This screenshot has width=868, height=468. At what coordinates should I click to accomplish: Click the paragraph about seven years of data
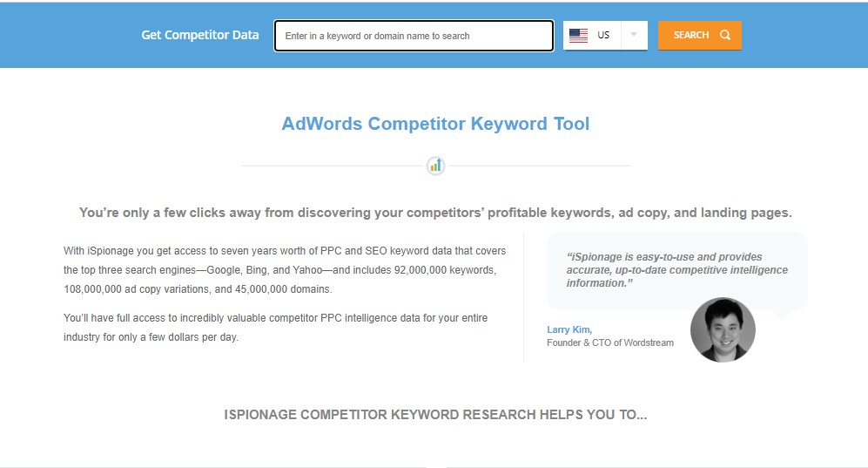coord(285,269)
